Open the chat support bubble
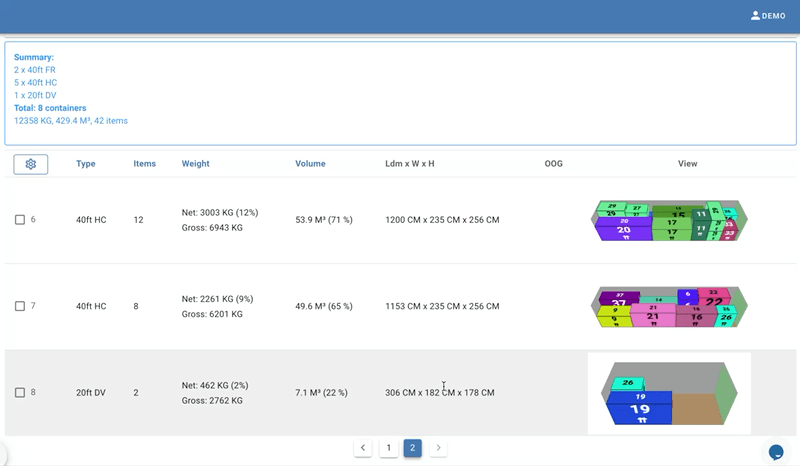 pos(776,452)
